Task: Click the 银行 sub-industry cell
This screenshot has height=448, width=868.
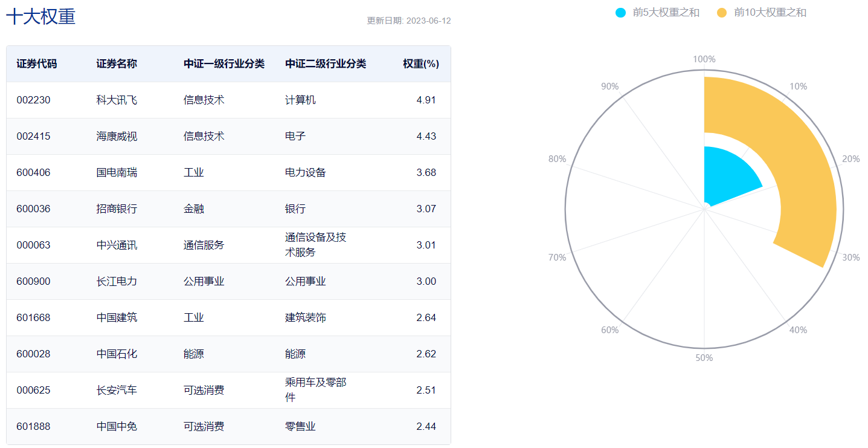Action: coord(295,209)
